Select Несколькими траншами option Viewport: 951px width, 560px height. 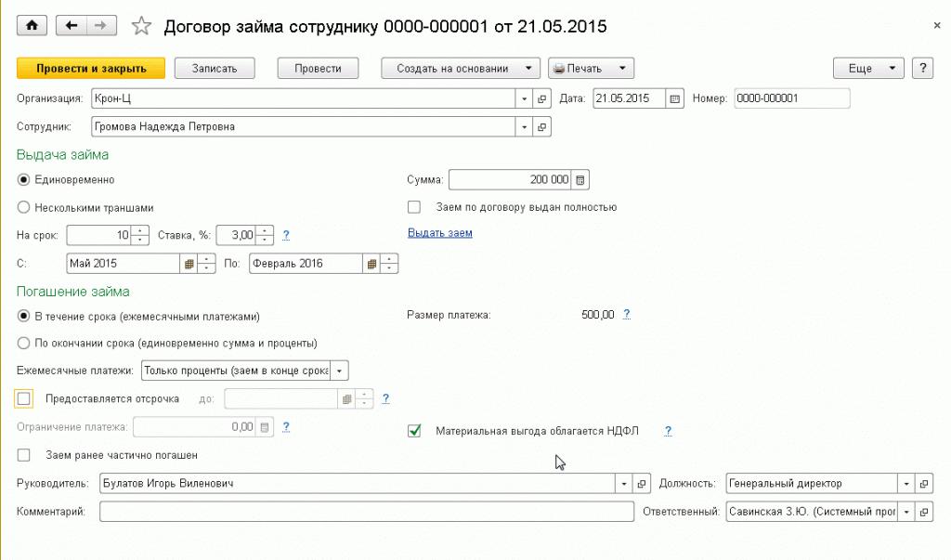point(23,207)
